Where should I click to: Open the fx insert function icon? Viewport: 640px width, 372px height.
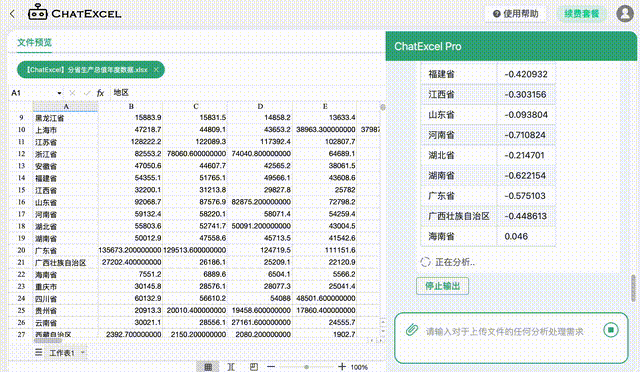(x=100, y=93)
